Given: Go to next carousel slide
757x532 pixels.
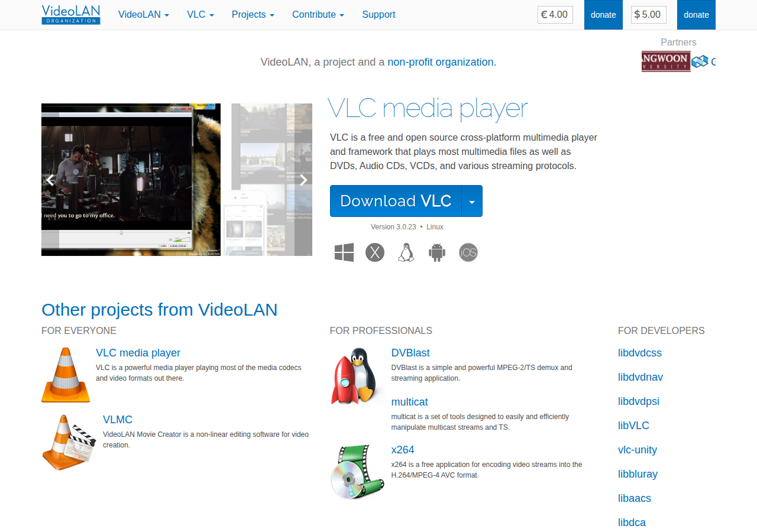Looking at the screenshot, I should (303, 180).
